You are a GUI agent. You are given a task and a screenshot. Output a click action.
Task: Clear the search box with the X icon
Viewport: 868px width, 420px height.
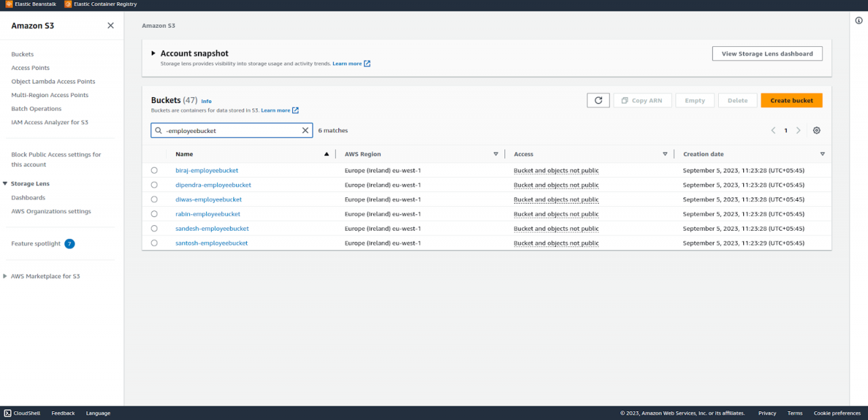point(305,130)
